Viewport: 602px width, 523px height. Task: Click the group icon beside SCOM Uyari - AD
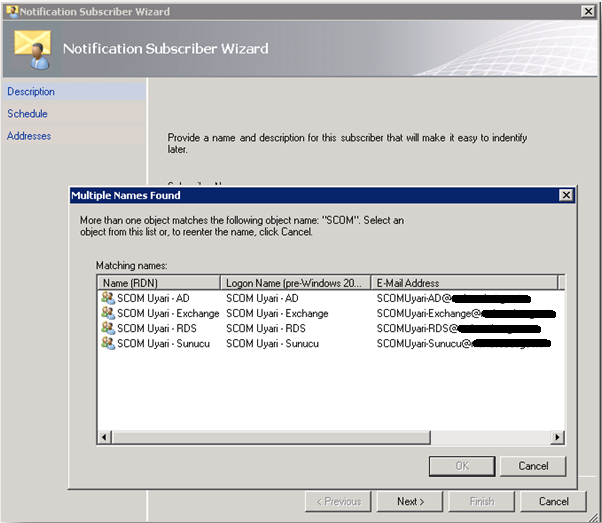coord(108,298)
